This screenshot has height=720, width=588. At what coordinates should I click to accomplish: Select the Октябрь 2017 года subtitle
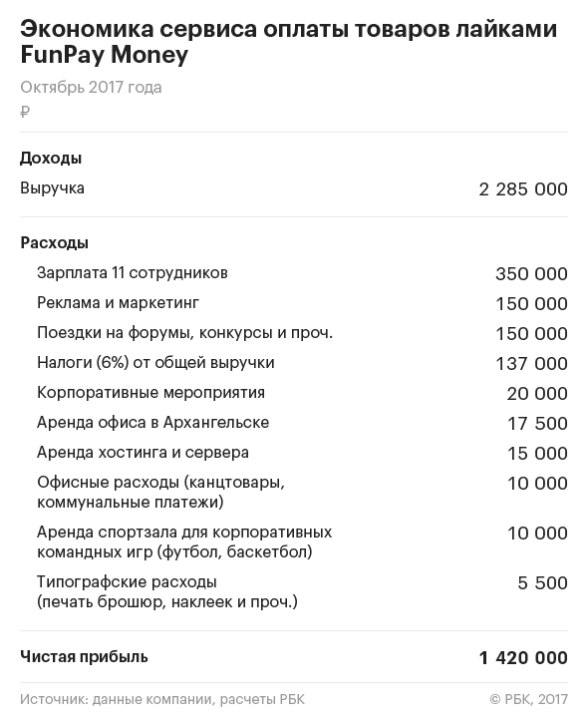pos(91,87)
